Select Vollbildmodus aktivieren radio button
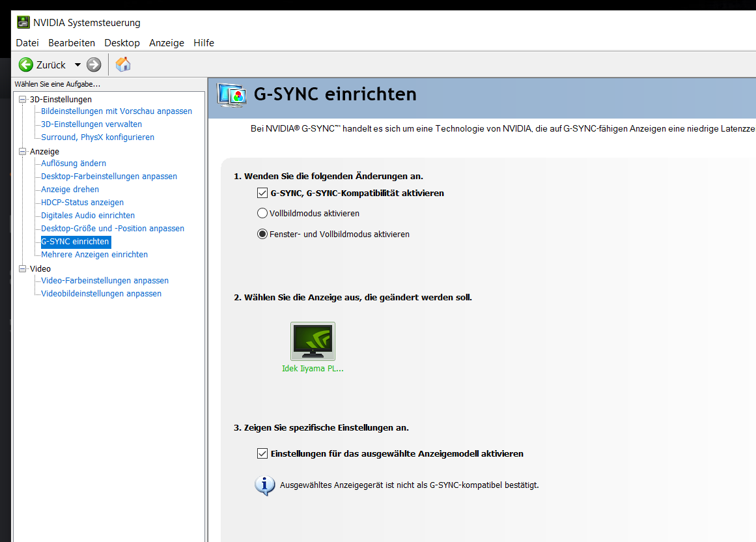 262,213
